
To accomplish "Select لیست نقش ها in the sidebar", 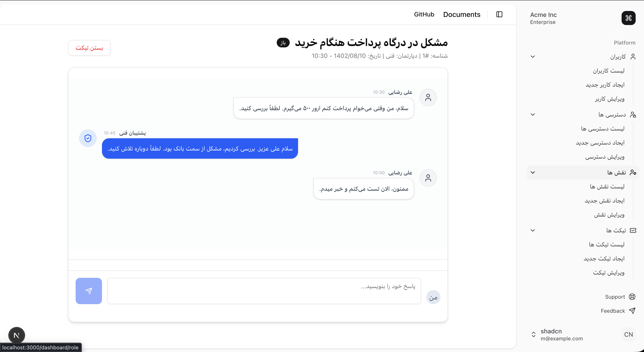I will pyautogui.click(x=607, y=187).
